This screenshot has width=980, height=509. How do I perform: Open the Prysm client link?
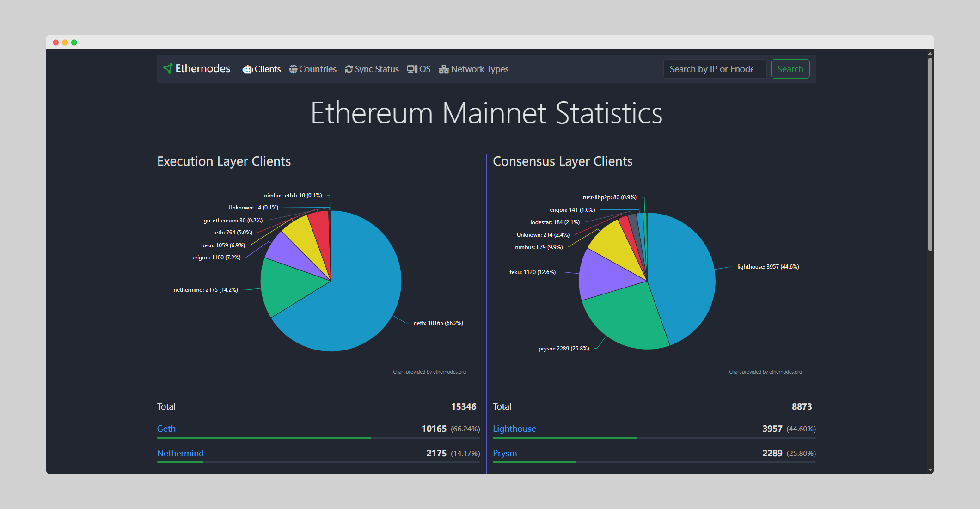click(505, 453)
